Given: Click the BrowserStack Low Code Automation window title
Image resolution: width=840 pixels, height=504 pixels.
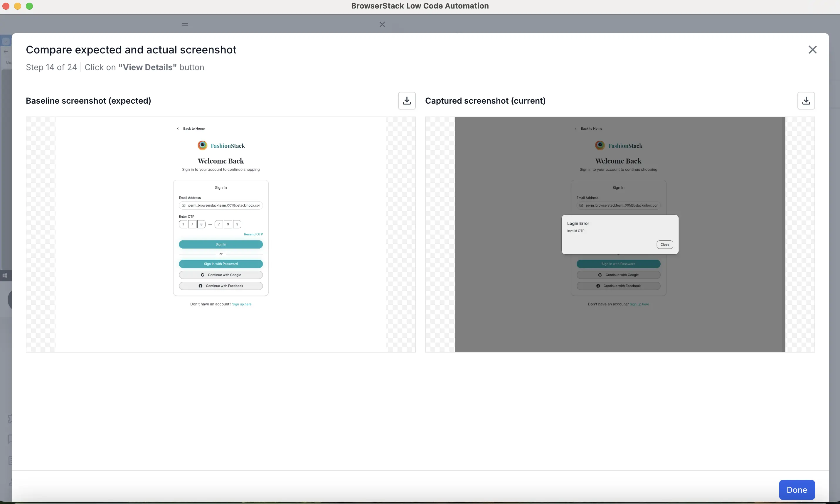Looking at the screenshot, I should click(420, 6).
